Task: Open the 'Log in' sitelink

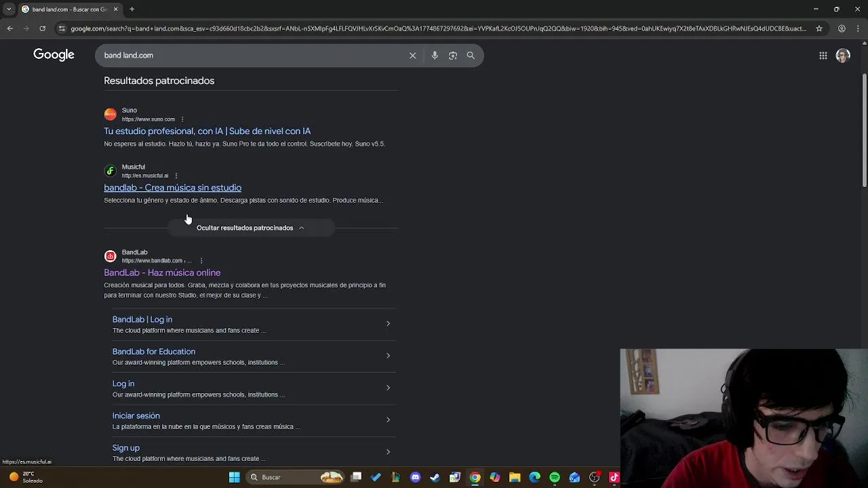Action: [123, 384]
